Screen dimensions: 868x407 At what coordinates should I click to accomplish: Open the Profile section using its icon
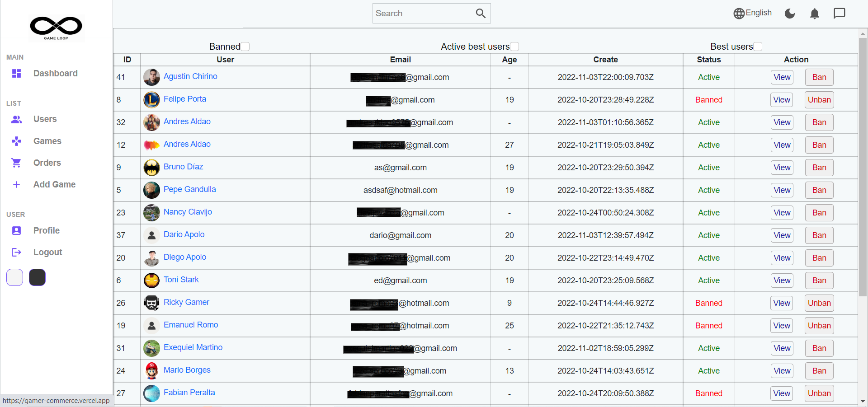point(16,230)
